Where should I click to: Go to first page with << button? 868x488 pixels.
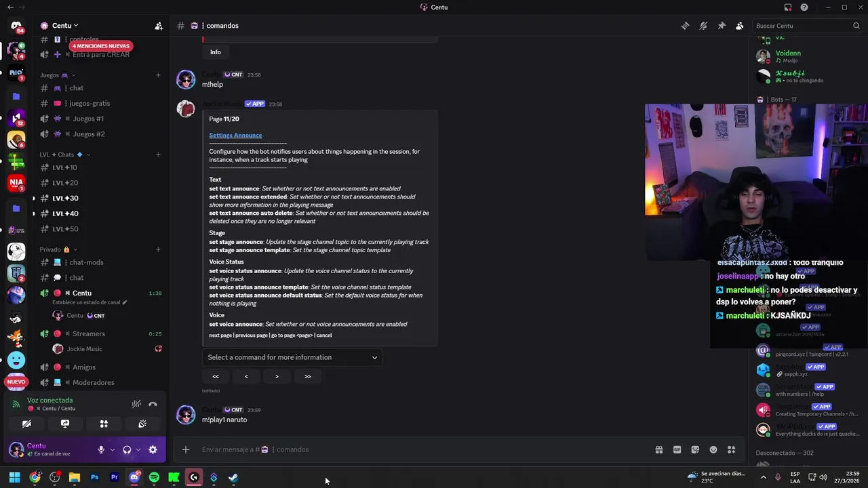pos(216,376)
